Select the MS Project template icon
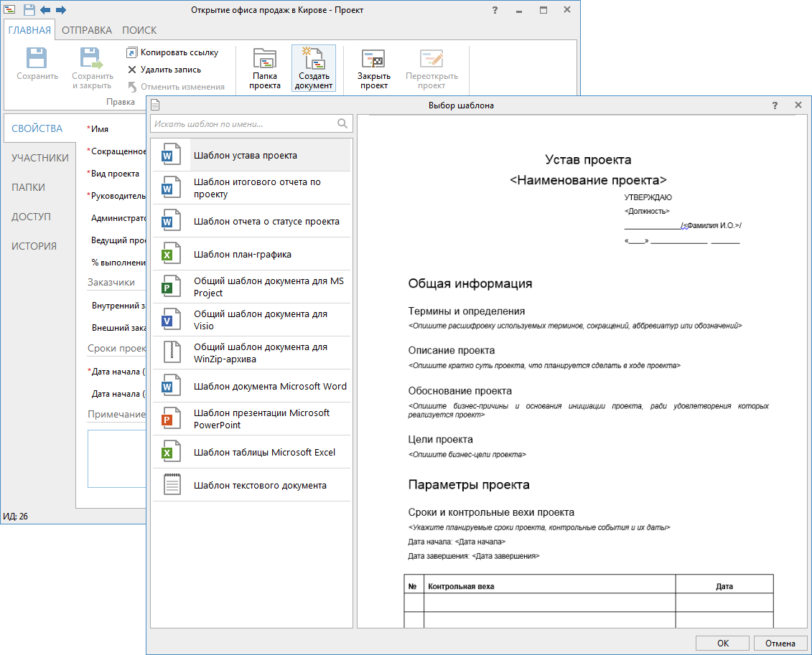Image resolution: width=812 pixels, height=655 pixels. pyautogui.click(x=172, y=287)
